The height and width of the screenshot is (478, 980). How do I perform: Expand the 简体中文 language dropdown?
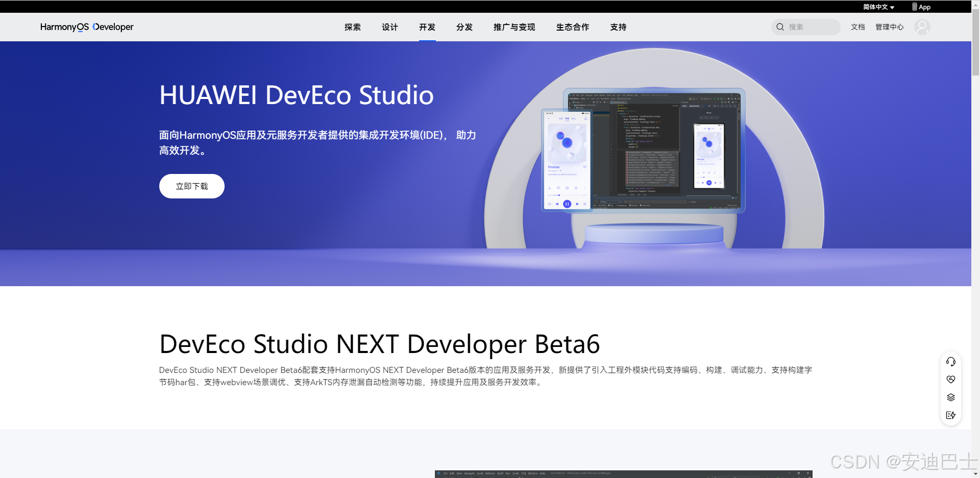(x=879, y=7)
